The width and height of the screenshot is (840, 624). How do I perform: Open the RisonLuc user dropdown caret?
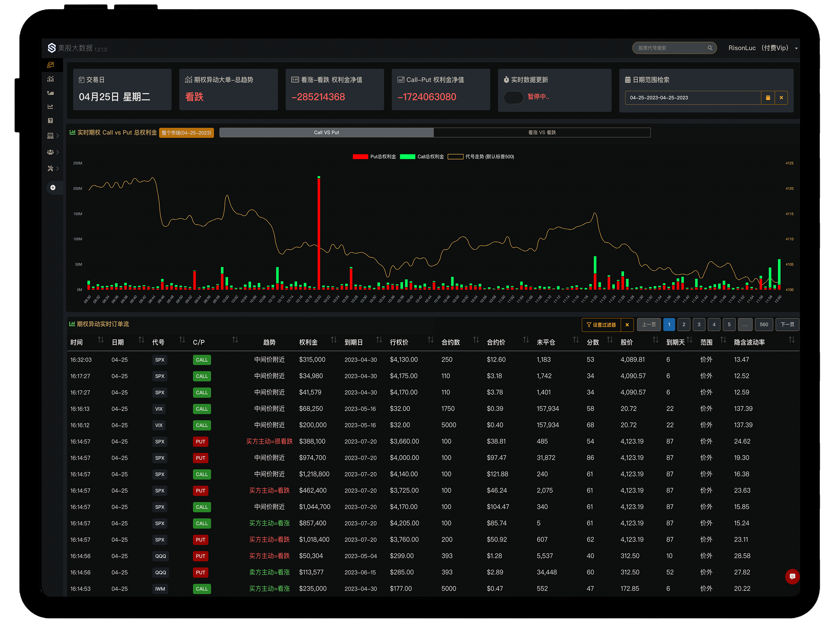(x=796, y=49)
